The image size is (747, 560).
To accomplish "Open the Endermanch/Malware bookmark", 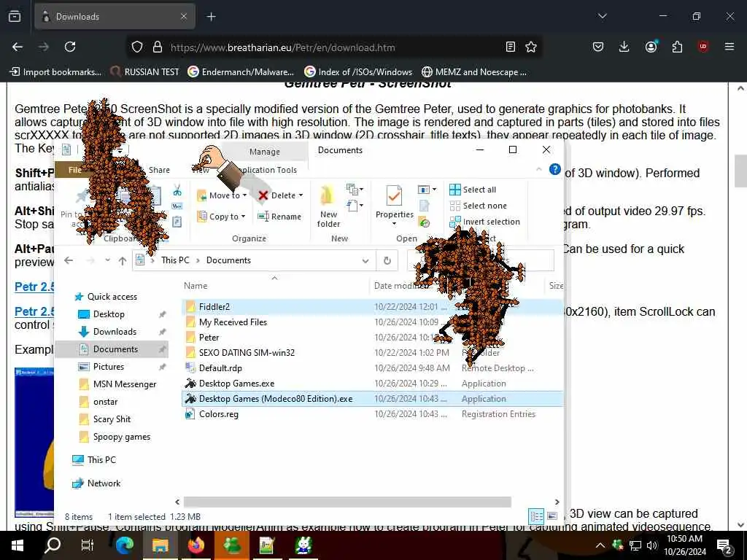I will point(241,72).
